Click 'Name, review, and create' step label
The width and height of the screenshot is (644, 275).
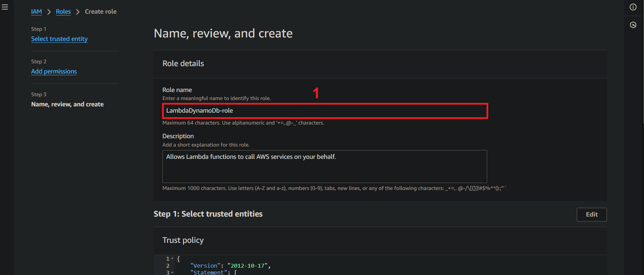pos(67,104)
